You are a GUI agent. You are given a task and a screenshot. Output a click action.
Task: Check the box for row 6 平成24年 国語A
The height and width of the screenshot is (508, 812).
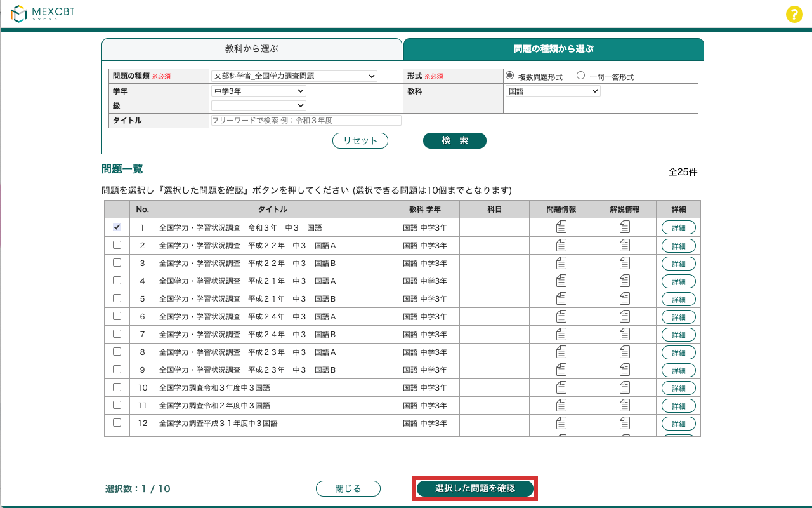(117, 316)
